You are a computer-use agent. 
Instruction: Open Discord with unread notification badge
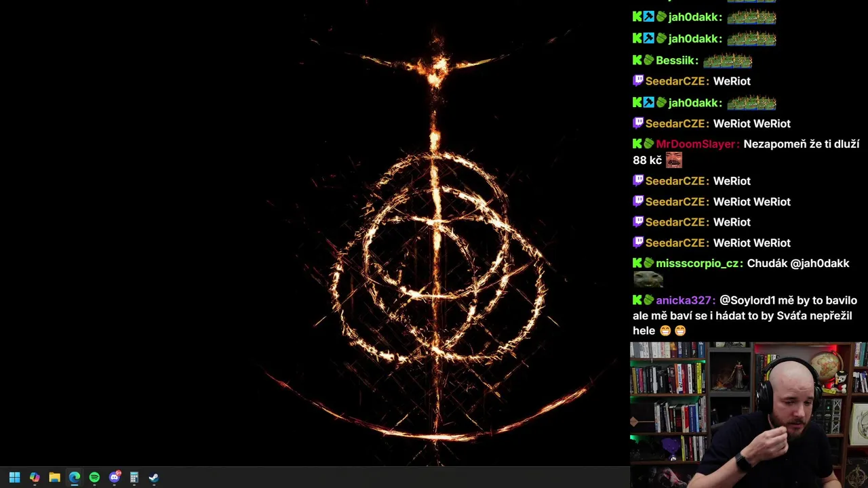click(115, 477)
